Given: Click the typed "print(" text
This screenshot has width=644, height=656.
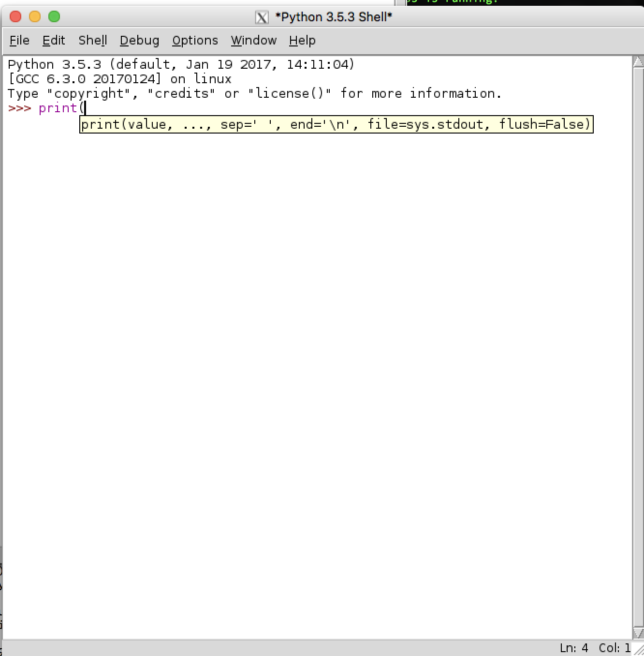Looking at the screenshot, I should pyautogui.click(x=61, y=108).
